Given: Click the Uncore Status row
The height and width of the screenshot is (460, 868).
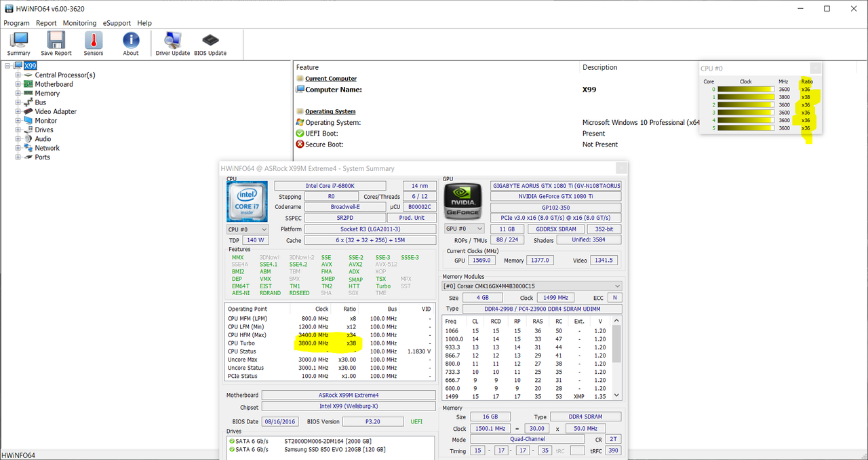Looking at the screenshot, I should (x=331, y=368).
